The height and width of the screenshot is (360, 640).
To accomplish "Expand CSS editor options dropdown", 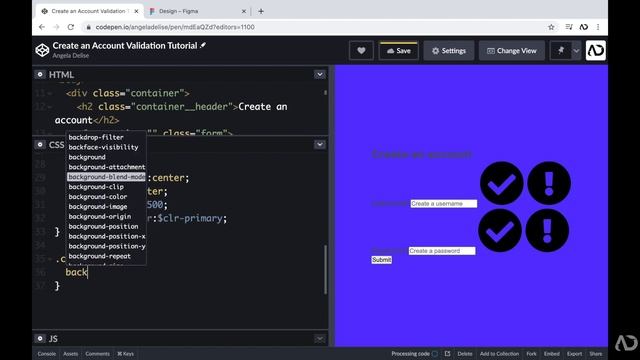I will (x=320, y=144).
